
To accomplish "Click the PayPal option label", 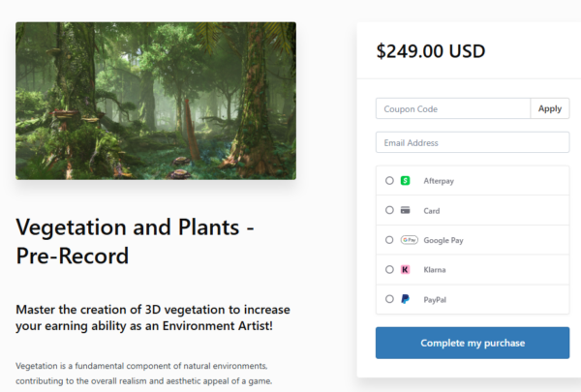I will 435,299.
